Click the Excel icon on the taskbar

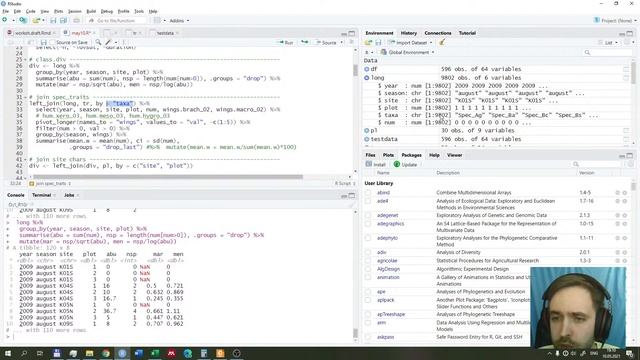(x=155, y=353)
